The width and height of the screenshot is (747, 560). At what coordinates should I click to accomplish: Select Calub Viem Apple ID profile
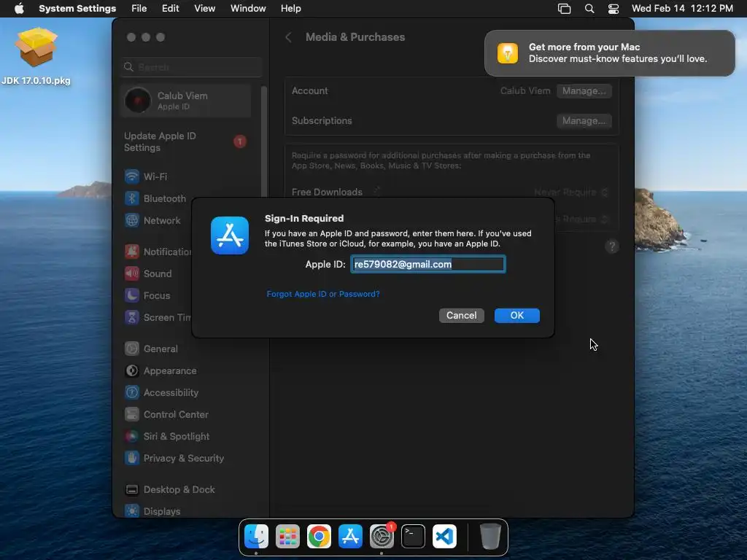tap(186, 101)
